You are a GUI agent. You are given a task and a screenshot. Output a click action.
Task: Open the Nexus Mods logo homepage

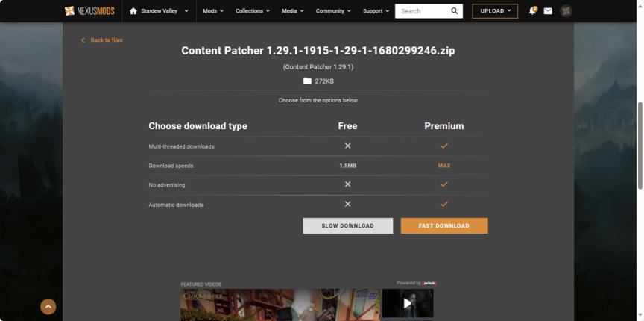point(89,11)
